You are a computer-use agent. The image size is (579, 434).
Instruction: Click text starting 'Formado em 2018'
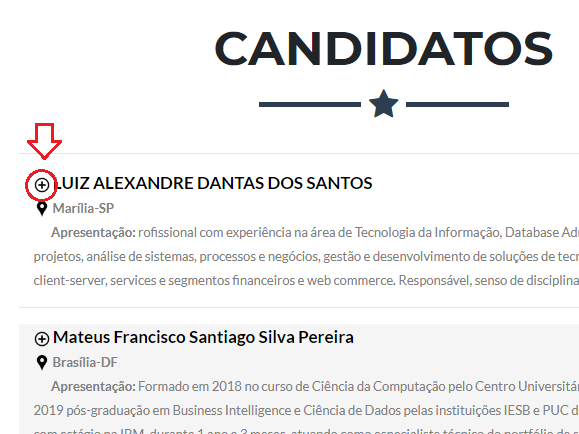pyautogui.click(x=359, y=387)
